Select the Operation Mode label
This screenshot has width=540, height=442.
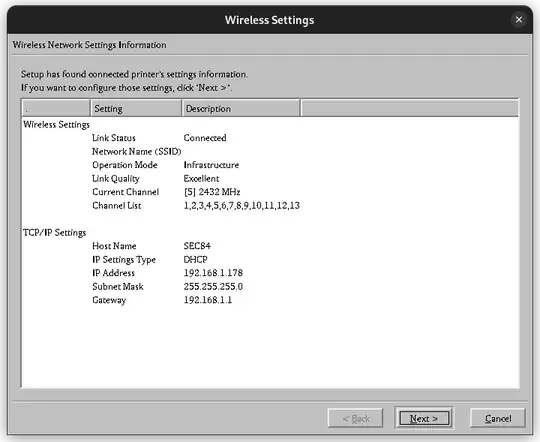click(x=125, y=165)
